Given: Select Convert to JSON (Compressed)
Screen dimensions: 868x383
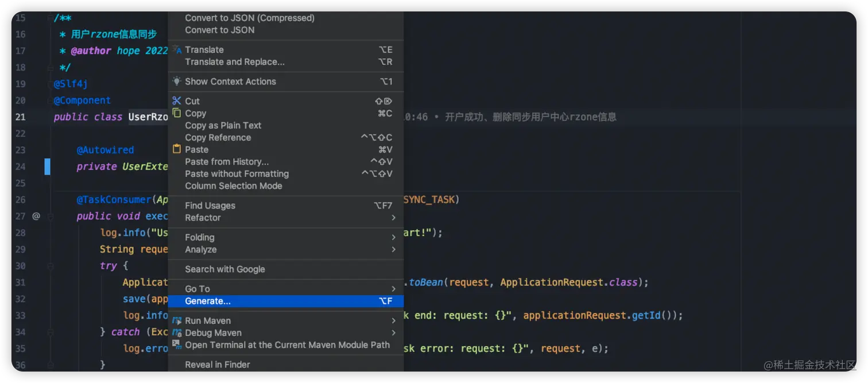Looking at the screenshot, I should tap(286, 18).
